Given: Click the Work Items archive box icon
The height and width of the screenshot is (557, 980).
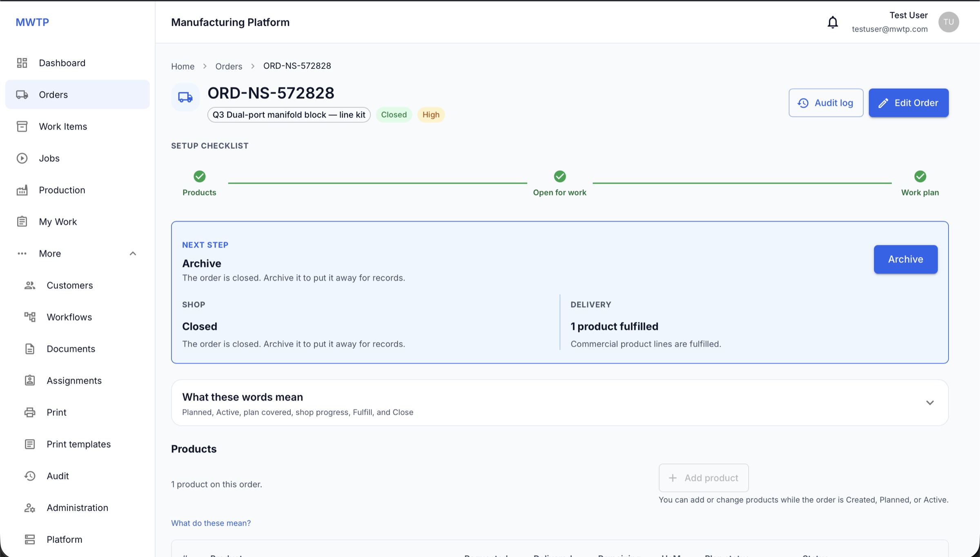Looking at the screenshot, I should 22,127.
